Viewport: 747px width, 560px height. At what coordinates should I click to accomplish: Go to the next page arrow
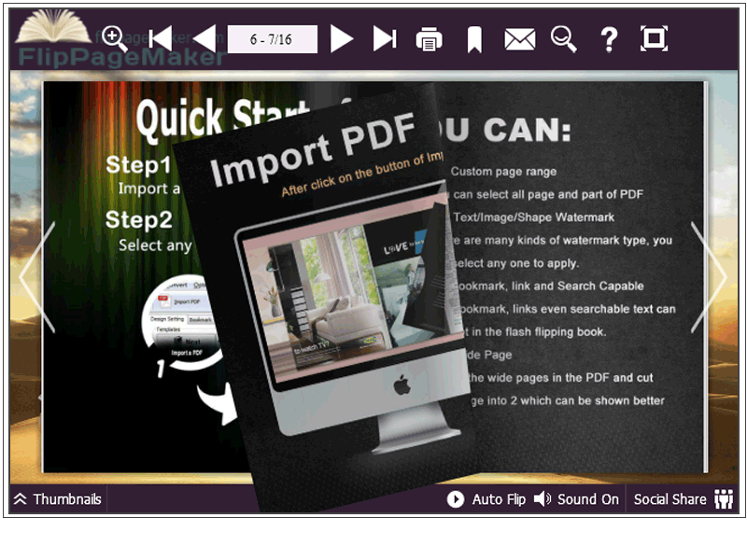(342, 39)
